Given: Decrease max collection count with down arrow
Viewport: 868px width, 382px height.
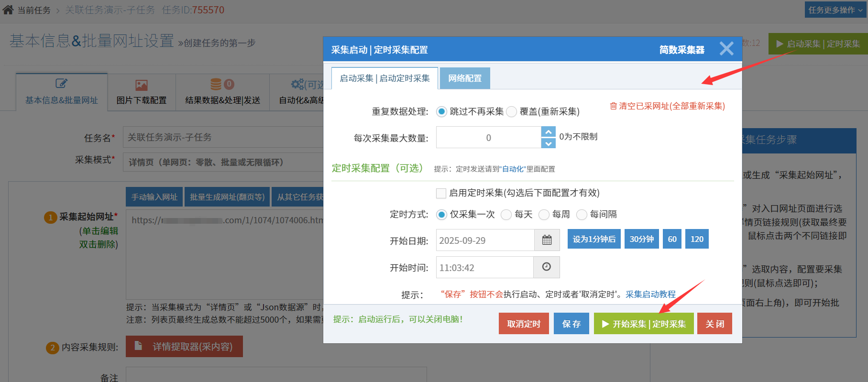Looking at the screenshot, I should point(549,143).
